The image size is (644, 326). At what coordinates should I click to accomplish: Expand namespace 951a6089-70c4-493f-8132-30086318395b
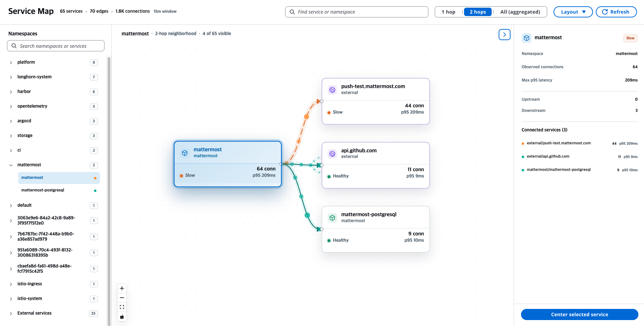click(11, 253)
